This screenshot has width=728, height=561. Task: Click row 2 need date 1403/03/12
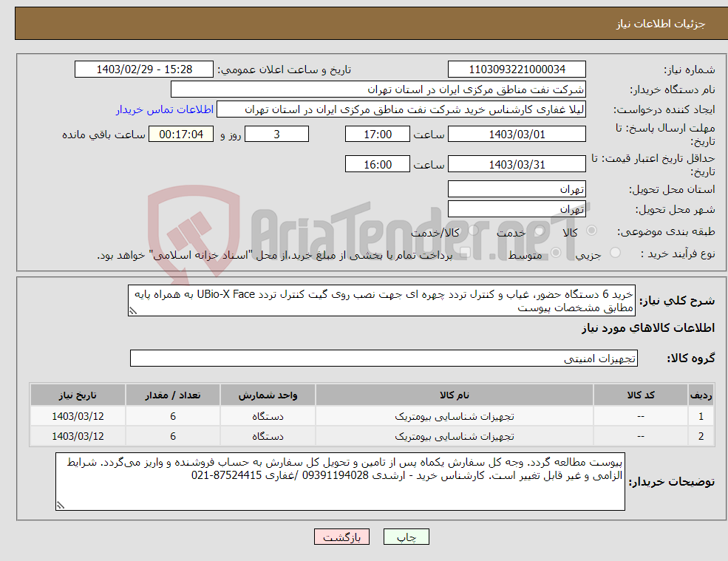pyautogui.click(x=78, y=436)
